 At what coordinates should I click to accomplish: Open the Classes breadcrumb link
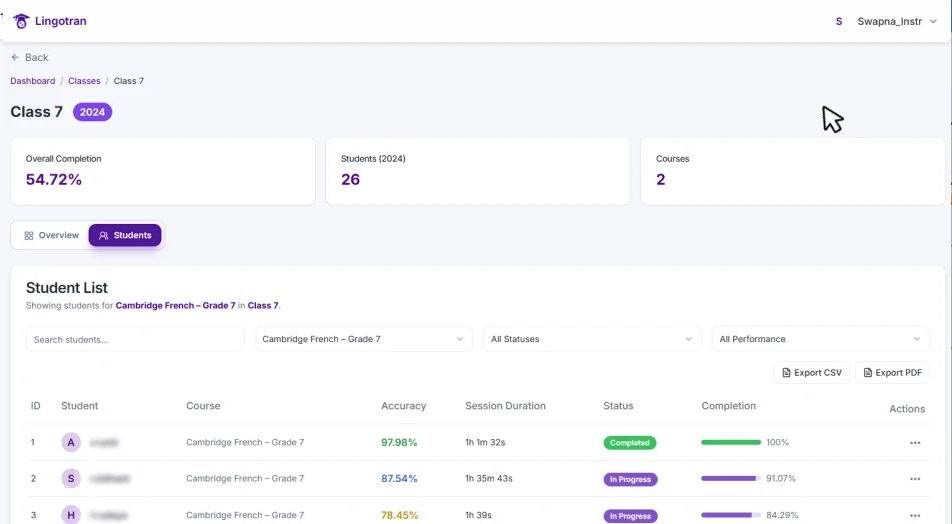[x=84, y=81]
